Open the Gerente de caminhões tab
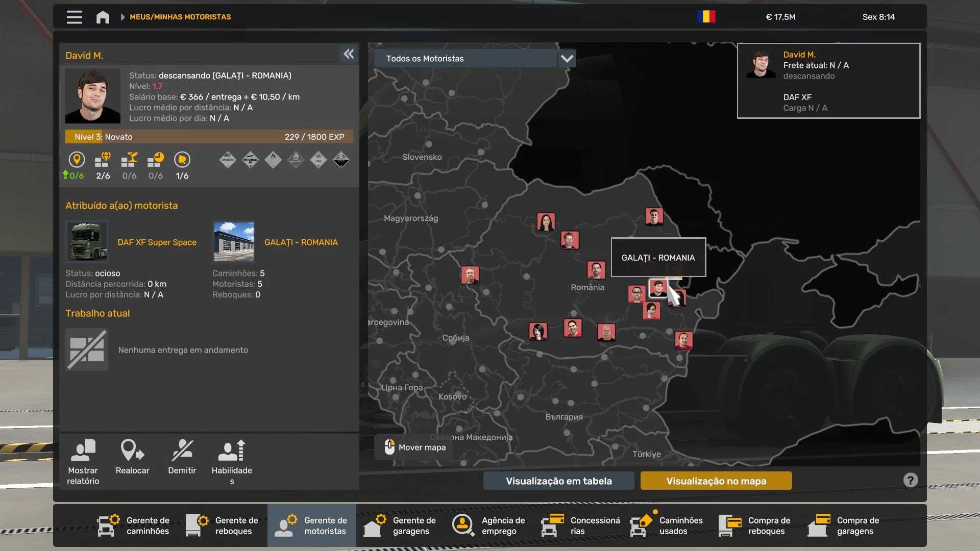Image resolution: width=980 pixels, height=551 pixels. (134, 525)
